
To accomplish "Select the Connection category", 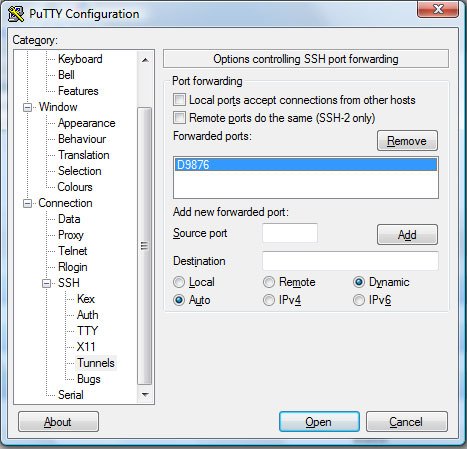I will point(65,203).
